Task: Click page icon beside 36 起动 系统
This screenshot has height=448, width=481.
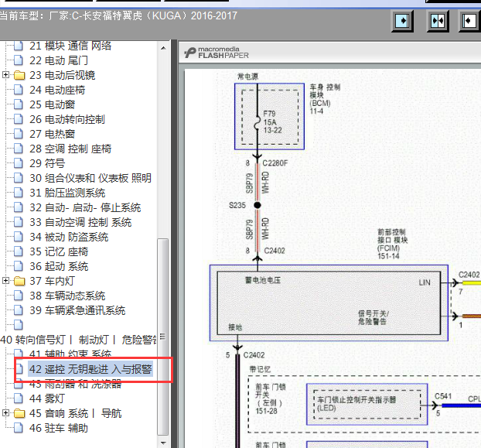Action: tap(19, 266)
